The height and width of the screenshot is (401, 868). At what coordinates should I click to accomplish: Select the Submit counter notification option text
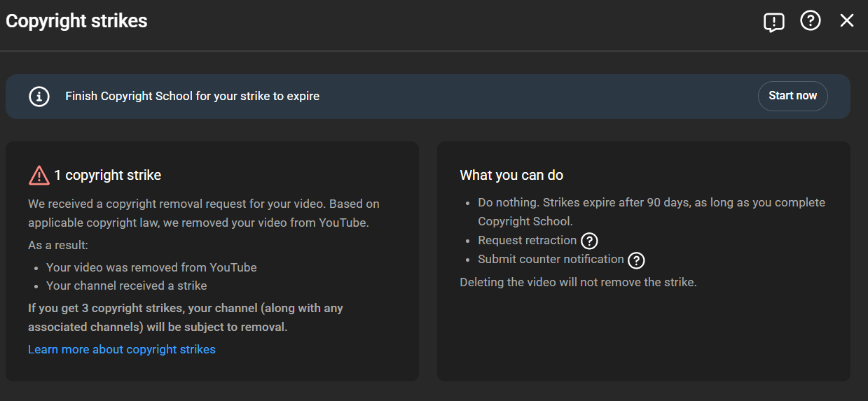551,259
